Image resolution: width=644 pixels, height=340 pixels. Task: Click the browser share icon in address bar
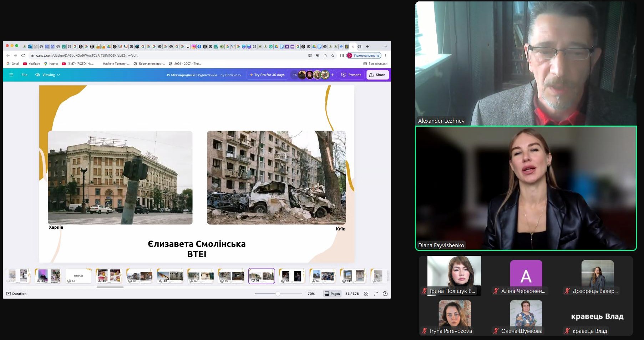pos(325,56)
